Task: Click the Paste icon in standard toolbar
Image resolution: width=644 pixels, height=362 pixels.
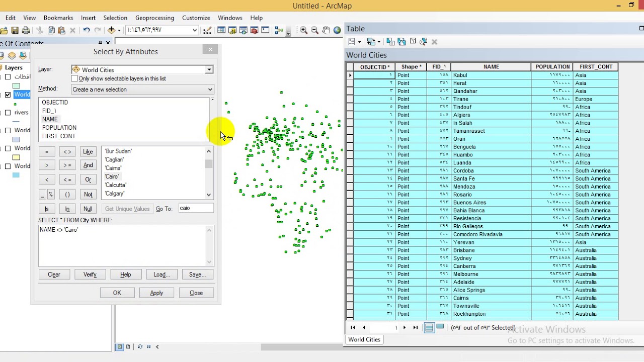Action: coord(61,30)
